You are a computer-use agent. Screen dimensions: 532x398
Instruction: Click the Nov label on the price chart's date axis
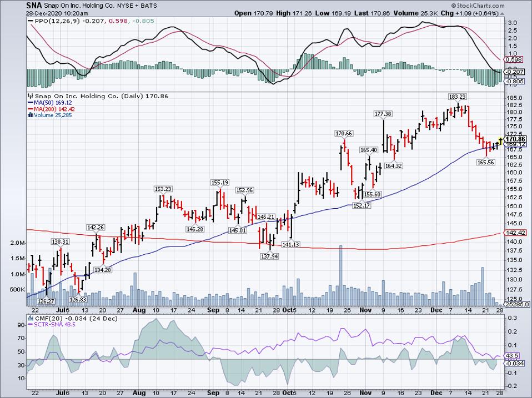tap(366, 310)
